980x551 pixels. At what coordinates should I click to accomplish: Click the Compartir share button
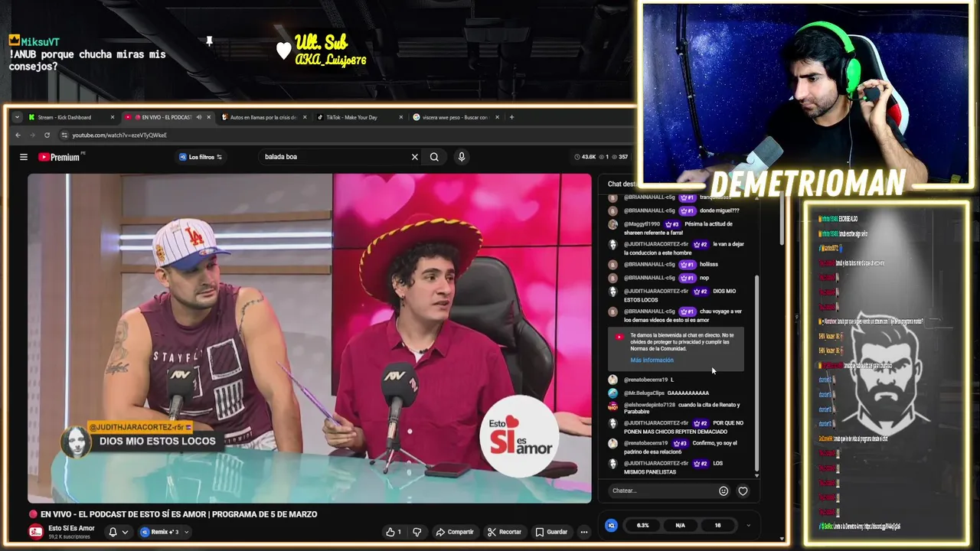tap(455, 532)
